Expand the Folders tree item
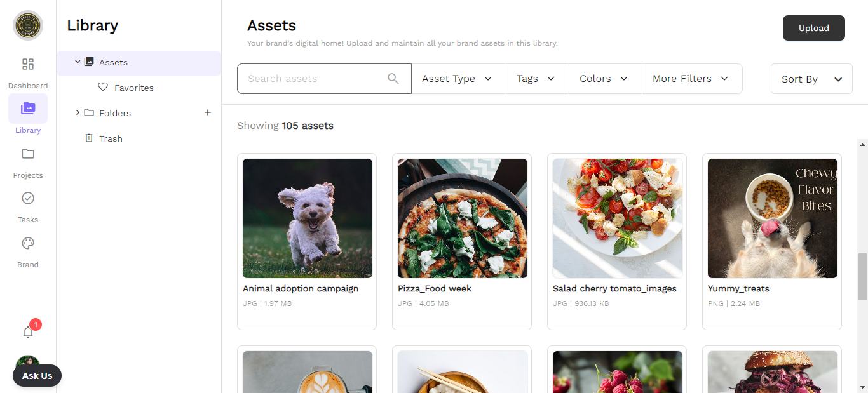 (x=78, y=113)
